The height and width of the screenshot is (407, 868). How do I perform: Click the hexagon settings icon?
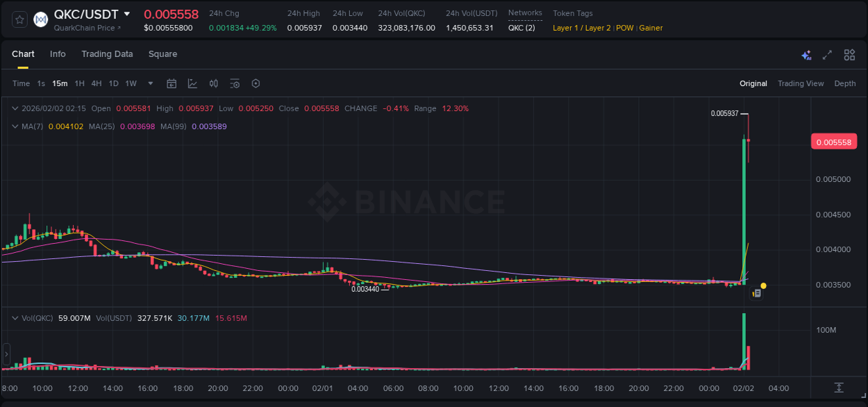pos(256,83)
